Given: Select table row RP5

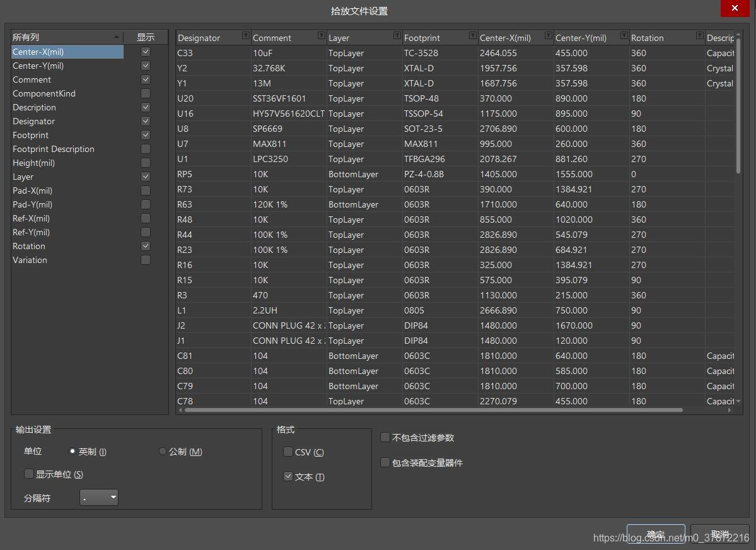Looking at the screenshot, I should [x=455, y=174].
